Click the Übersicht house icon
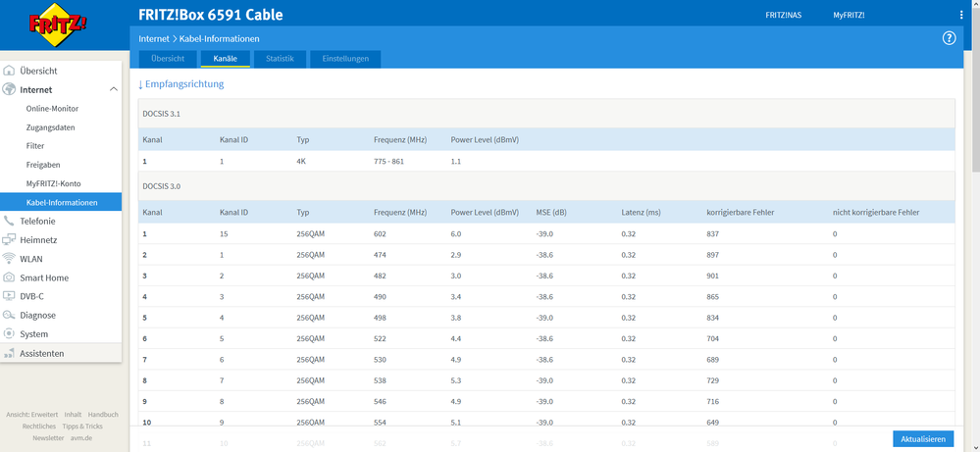 (x=9, y=71)
